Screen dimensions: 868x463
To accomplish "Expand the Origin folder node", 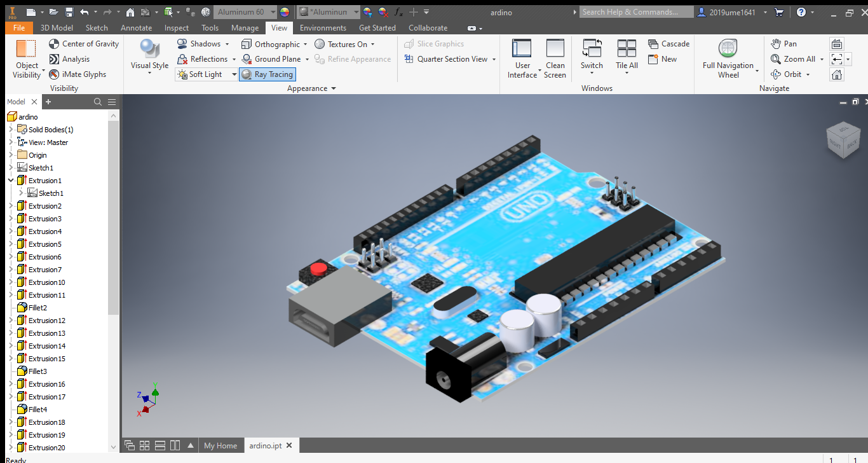I will tap(11, 155).
